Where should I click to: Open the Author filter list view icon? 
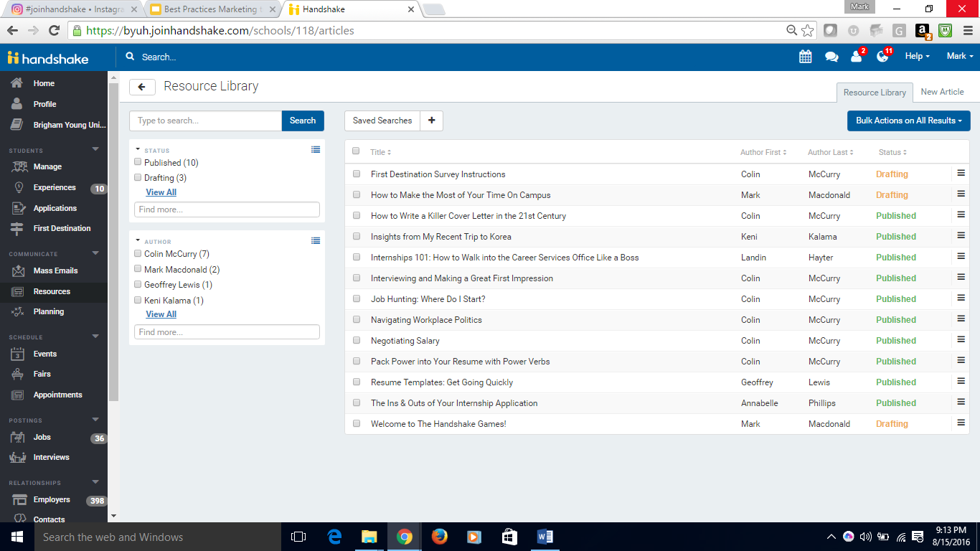click(316, 240)
